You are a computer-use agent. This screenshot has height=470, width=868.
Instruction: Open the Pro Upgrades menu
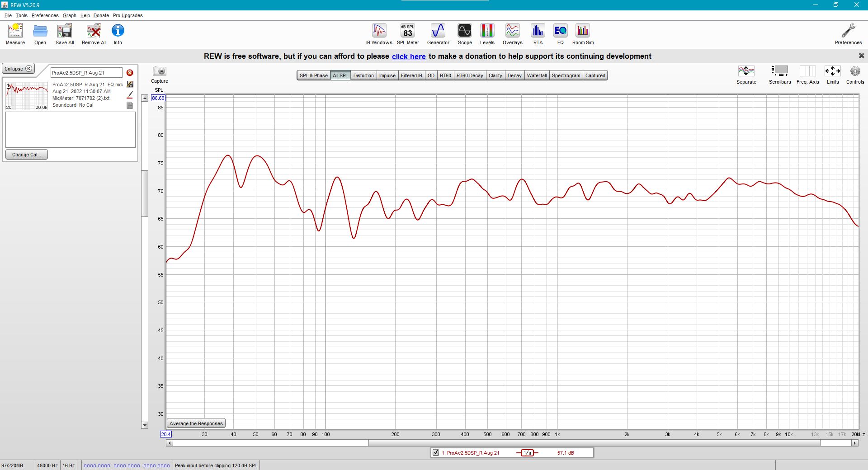click(x=127, y=15)
